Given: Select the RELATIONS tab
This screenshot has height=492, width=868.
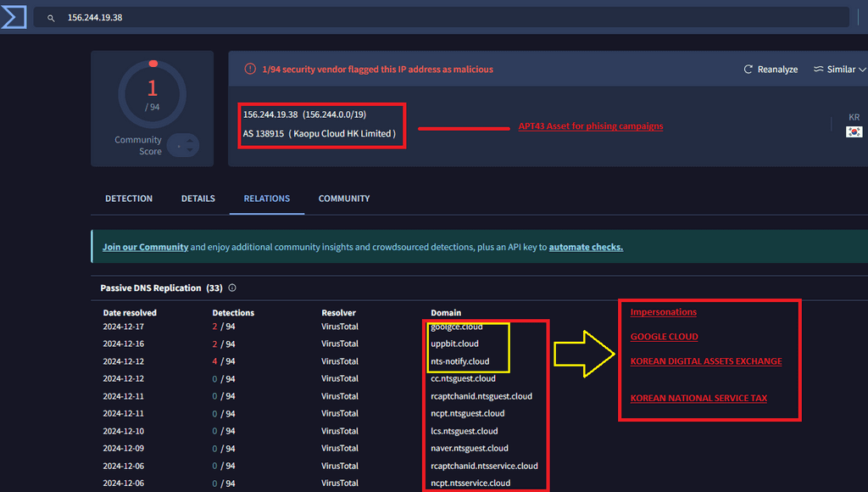Looking at the screenshot, I should point(267,198).
